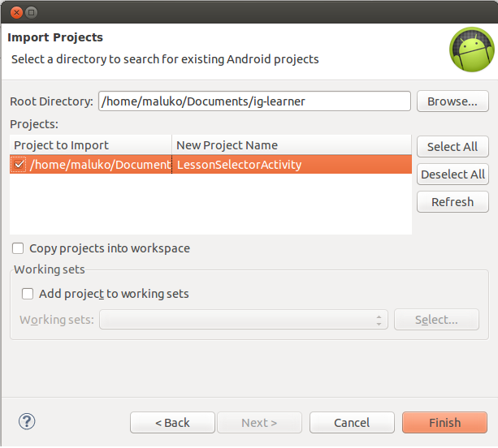Click inside the Root Directory text field
The height and width of the screenshot is (448, 498).
[x=254, y=101]
